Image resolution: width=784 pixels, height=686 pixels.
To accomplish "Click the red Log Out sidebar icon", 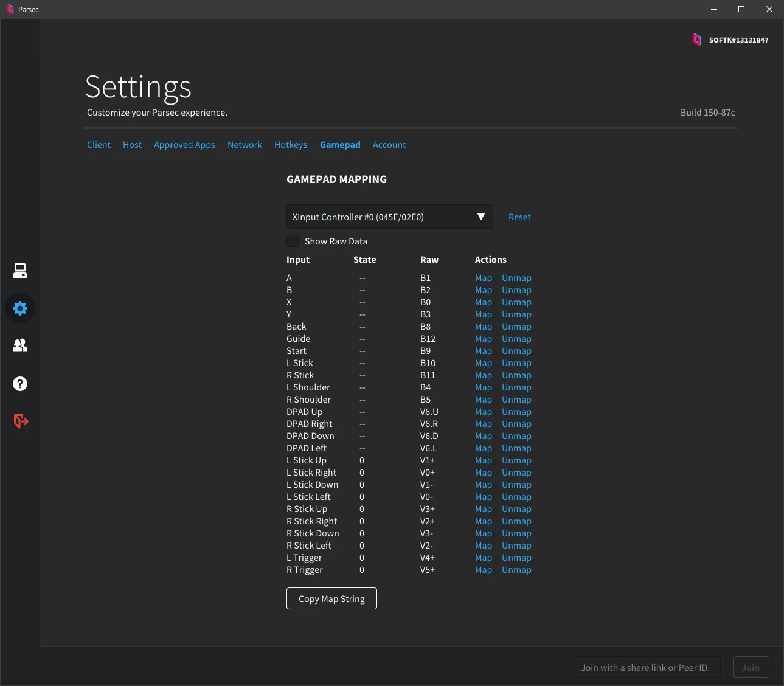I will [20, 421].
